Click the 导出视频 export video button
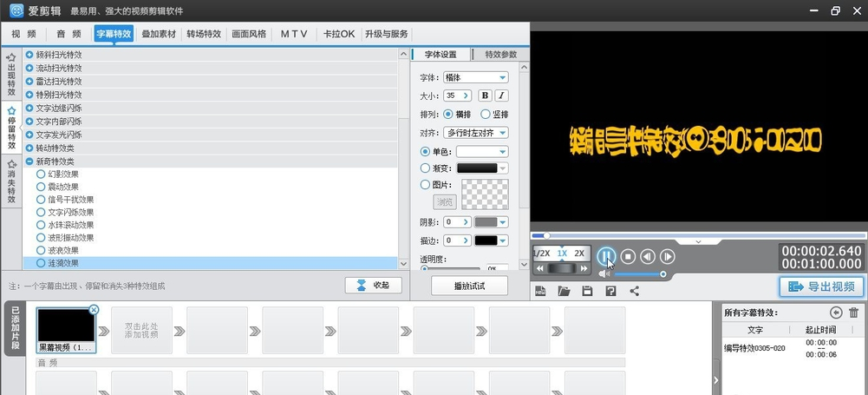 820,287
